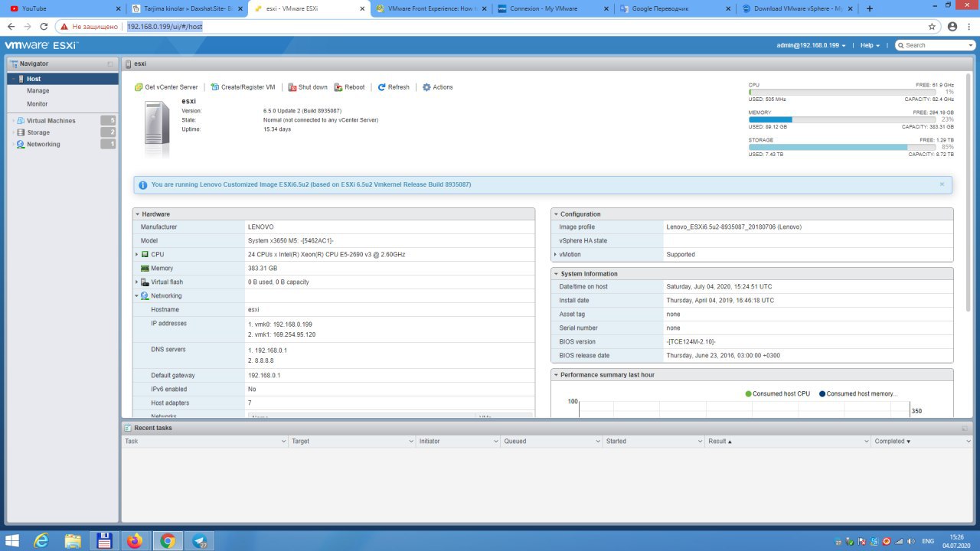Click the VMware ESXi logo

(x=41, y=45)
